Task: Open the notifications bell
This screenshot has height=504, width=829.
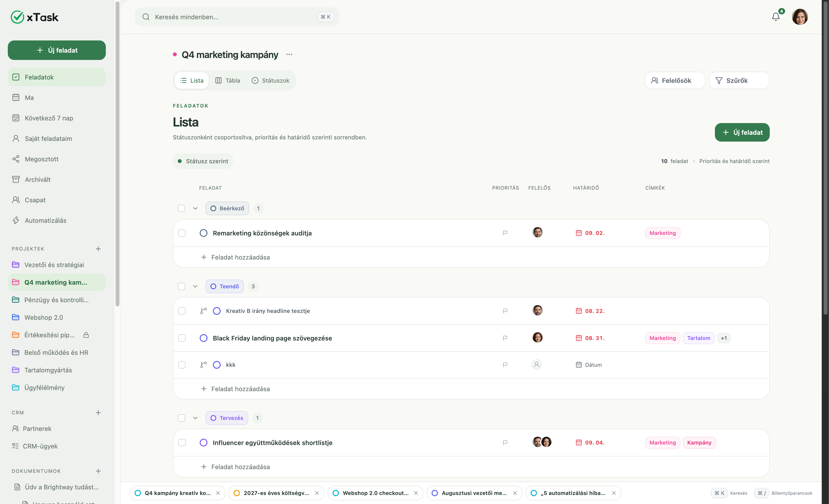Action: [776, 17]
